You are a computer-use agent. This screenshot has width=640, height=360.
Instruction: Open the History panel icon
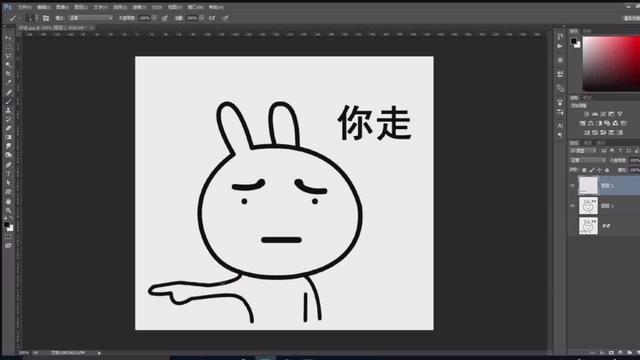560,36
